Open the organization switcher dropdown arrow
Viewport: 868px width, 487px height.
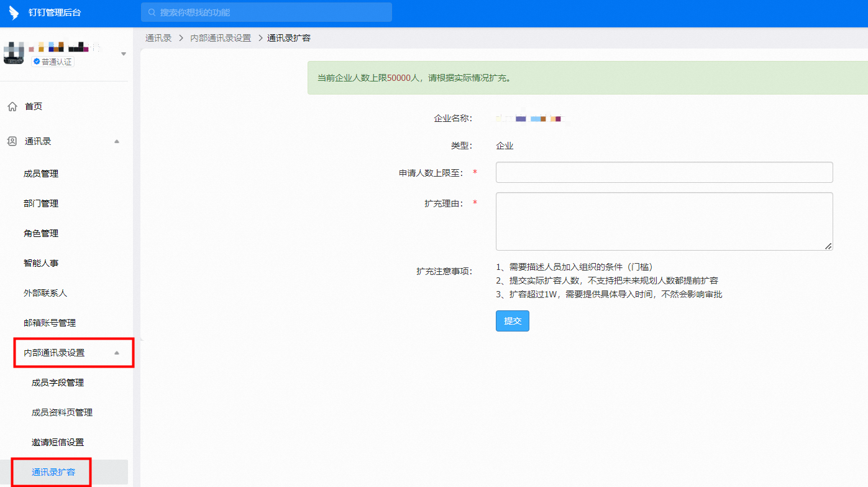coord(123,54)
